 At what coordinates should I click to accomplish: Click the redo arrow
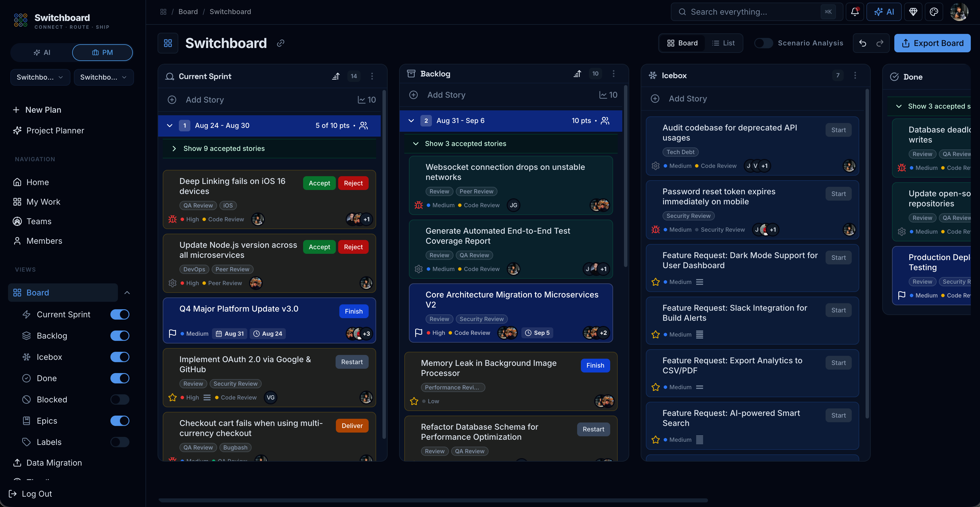[880, 43]
